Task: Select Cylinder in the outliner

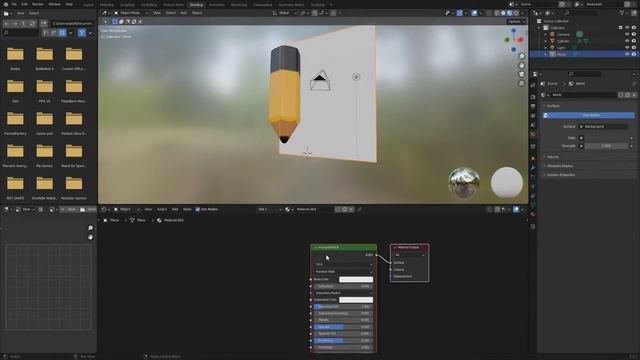Action: coord(563,41)
